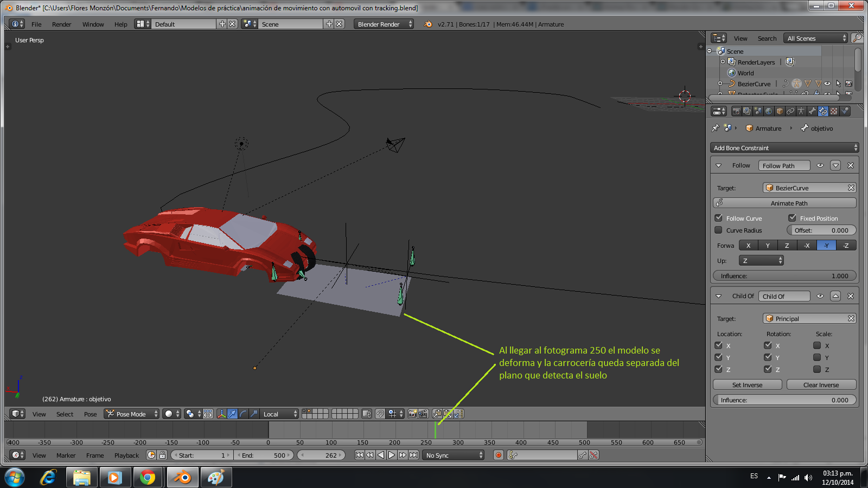Click the outliner search magnifier icon
868x488 pixels.
click(857, 38)
